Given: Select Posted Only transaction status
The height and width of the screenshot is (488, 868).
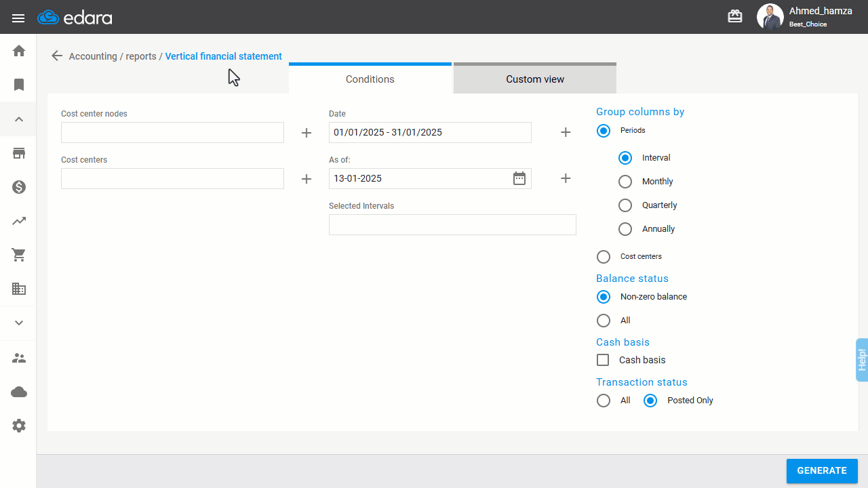Looking at the screenshot, I should pos(650,401).
